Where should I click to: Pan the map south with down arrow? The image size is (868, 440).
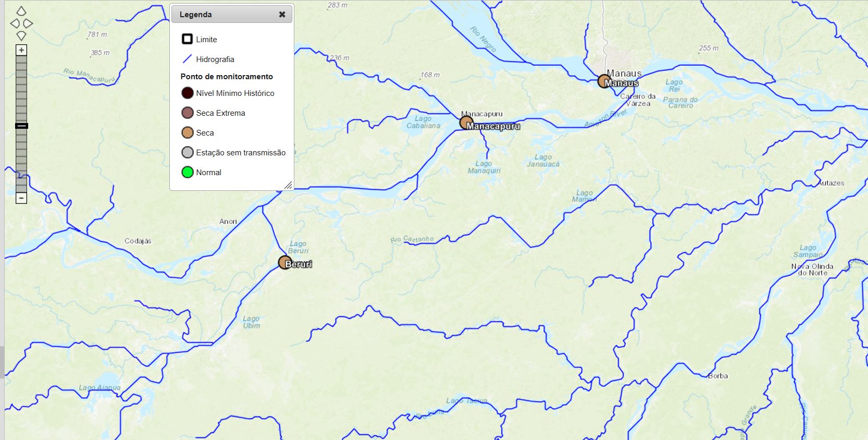21,36
